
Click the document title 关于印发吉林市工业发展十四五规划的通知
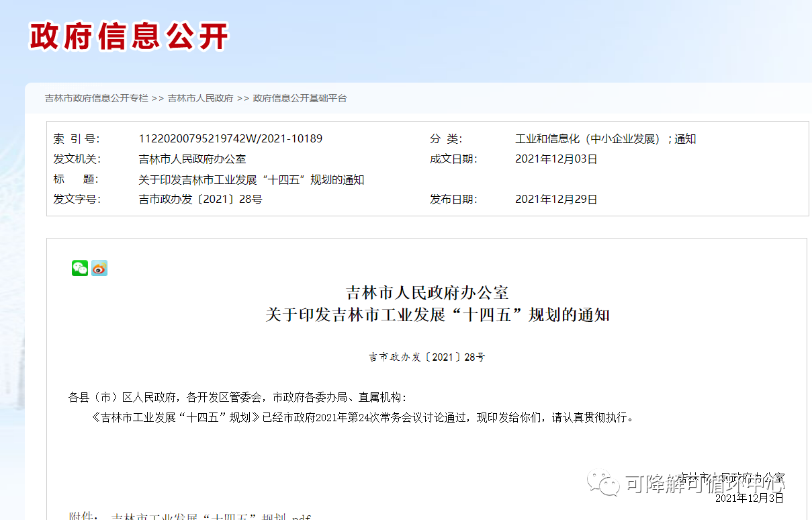coord(250,179)
